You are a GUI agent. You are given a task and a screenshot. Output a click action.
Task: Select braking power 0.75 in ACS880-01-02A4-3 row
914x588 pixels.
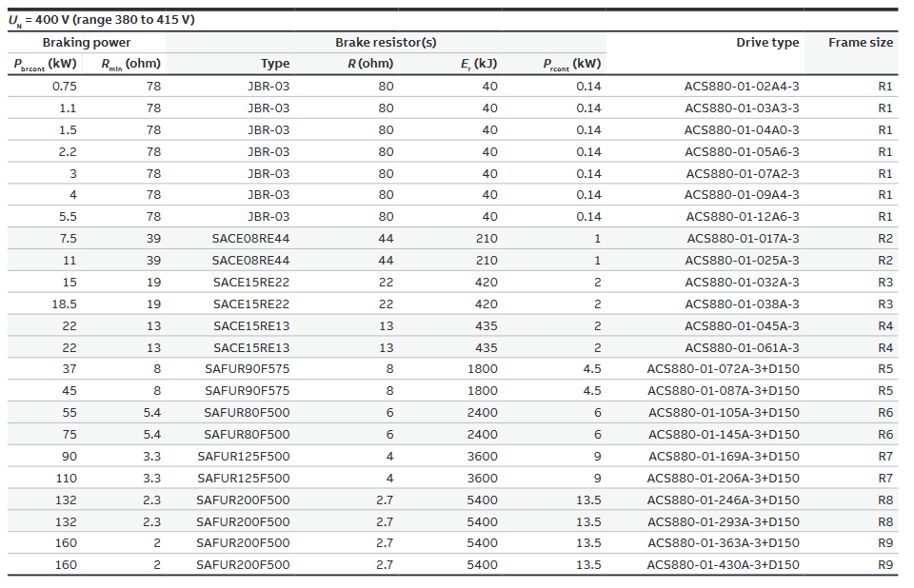(x=64, y=87)
